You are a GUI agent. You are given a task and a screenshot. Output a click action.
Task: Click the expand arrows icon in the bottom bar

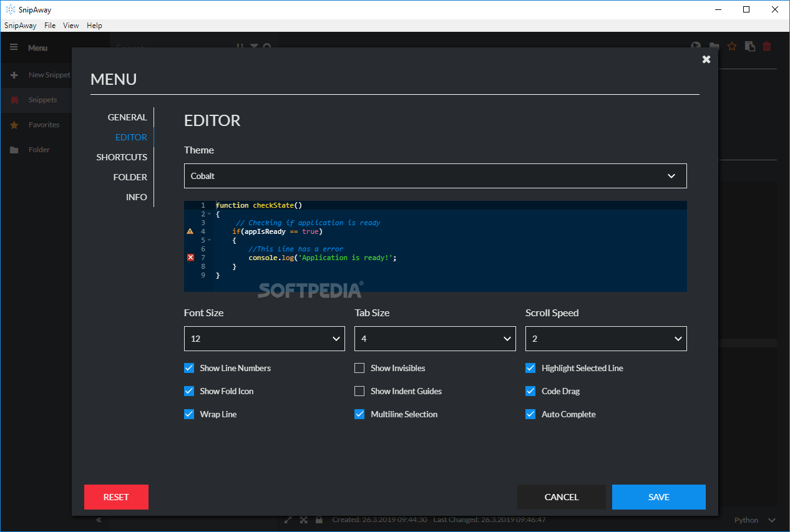[x=288, y=520]
